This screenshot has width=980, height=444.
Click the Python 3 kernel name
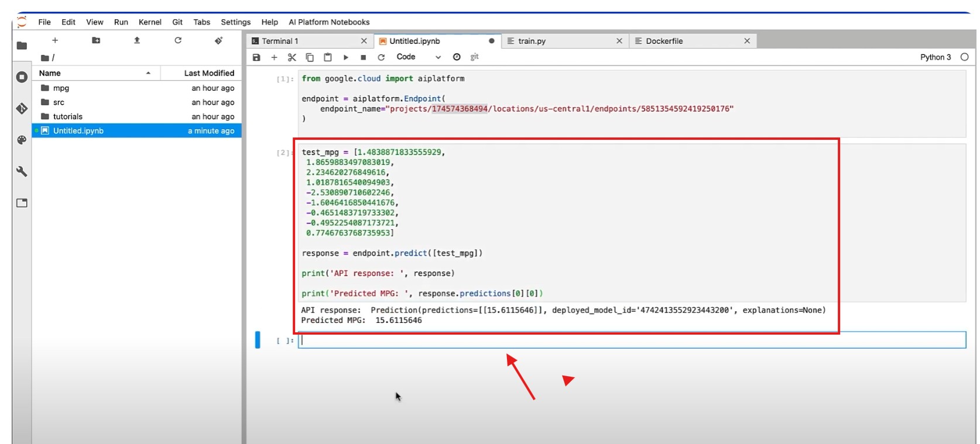pos(935,57)
